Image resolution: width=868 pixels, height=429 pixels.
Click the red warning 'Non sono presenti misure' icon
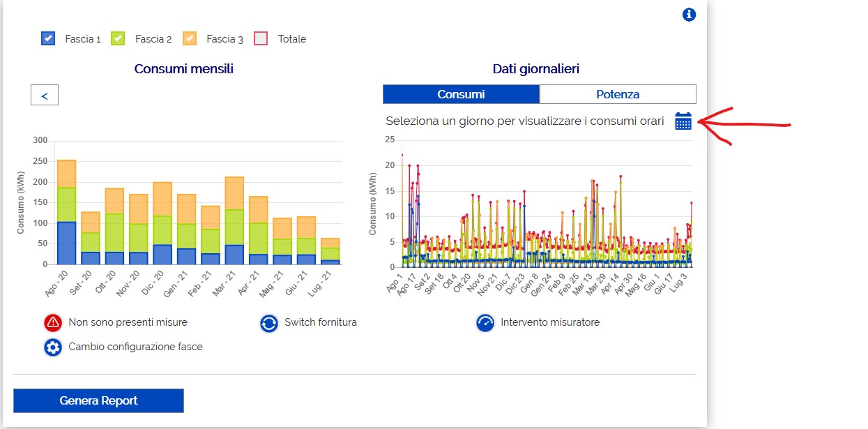pyautogui.click(x=53, y=323)
